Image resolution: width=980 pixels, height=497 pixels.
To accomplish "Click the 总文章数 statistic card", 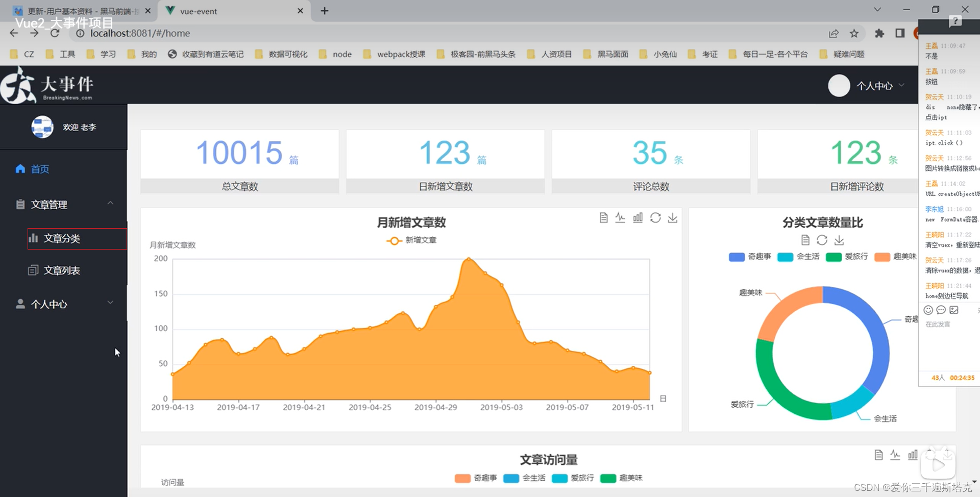I will tap(239, 162).
